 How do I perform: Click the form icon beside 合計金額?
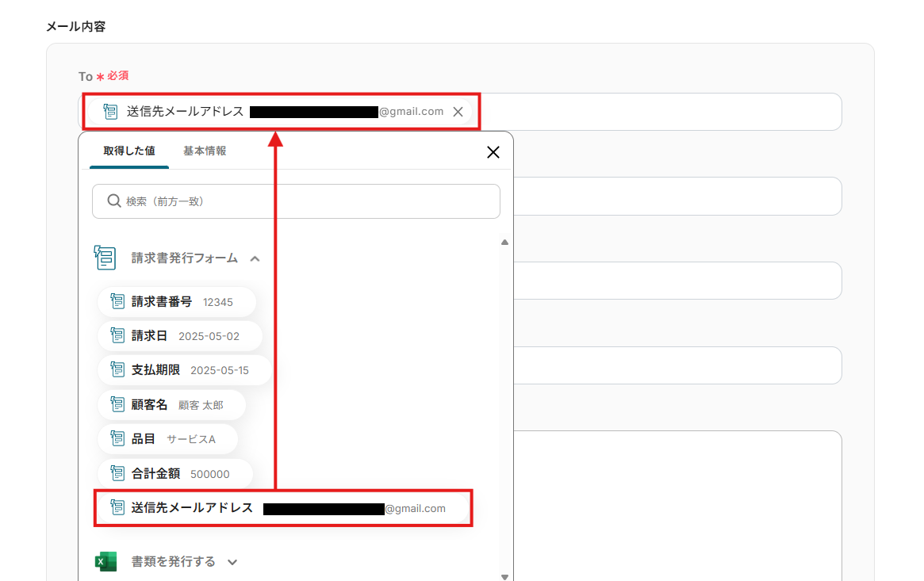point(117,473)
